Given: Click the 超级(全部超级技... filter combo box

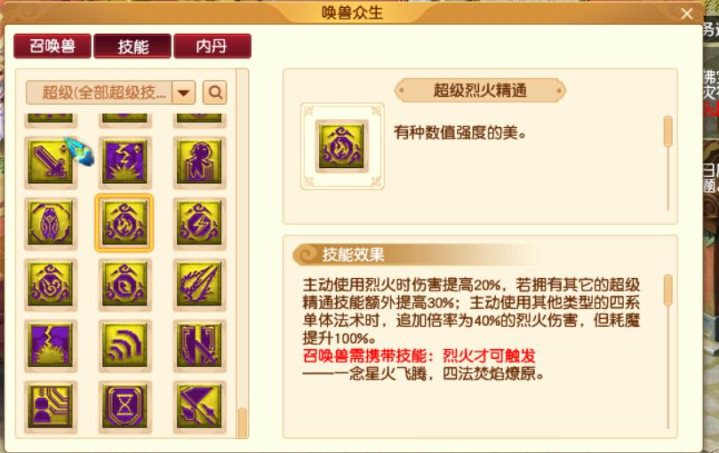Looking at the screenshot, I should click(111, 93).
